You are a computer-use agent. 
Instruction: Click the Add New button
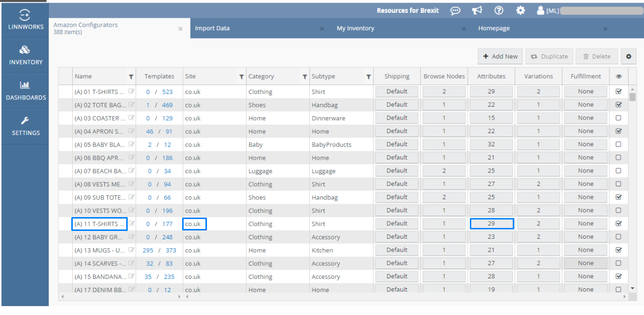500,56
